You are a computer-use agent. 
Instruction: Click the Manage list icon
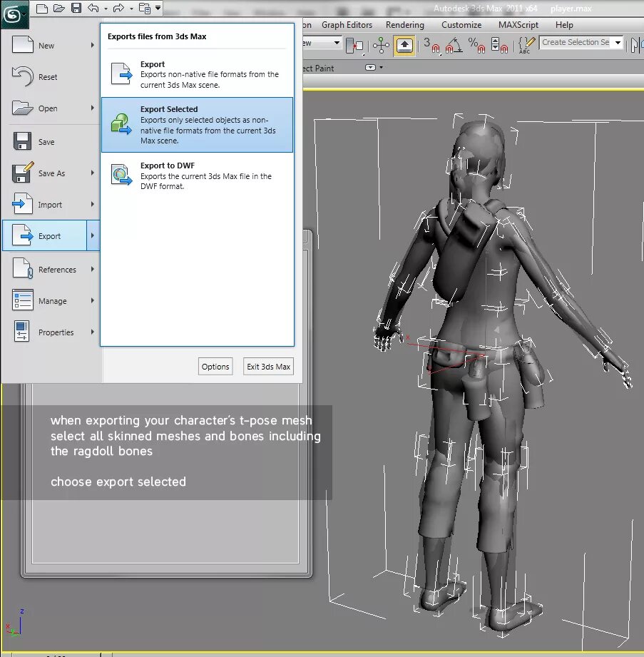pyautogui.click(x=23, y=300)
